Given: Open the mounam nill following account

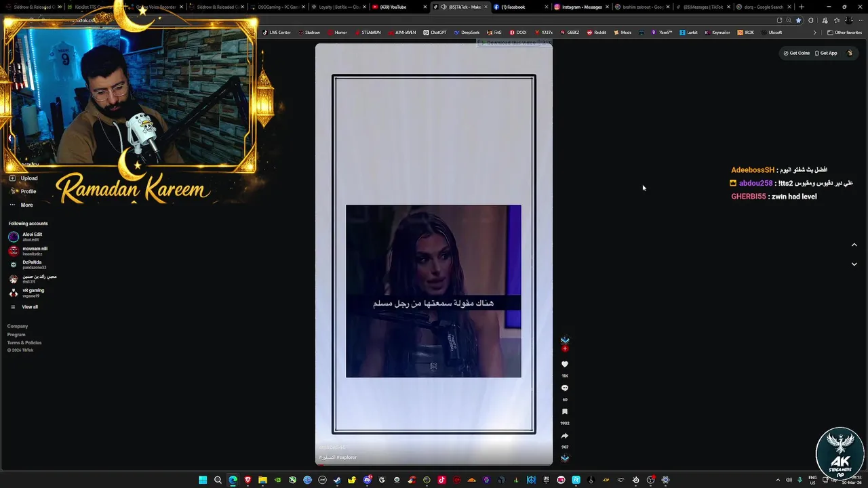Looking at the screenshot, I should (x=28, y=251).
